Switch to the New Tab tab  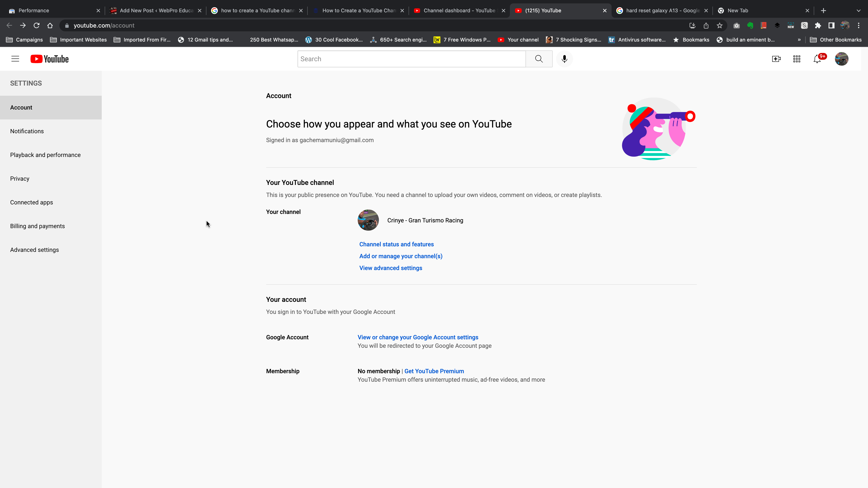pyautogui.click(x=763, y=11)
